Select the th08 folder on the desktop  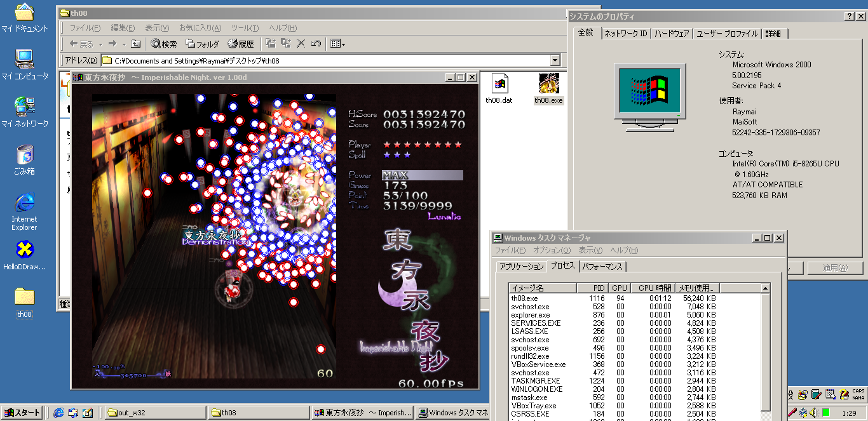click(x=24, y=303)
